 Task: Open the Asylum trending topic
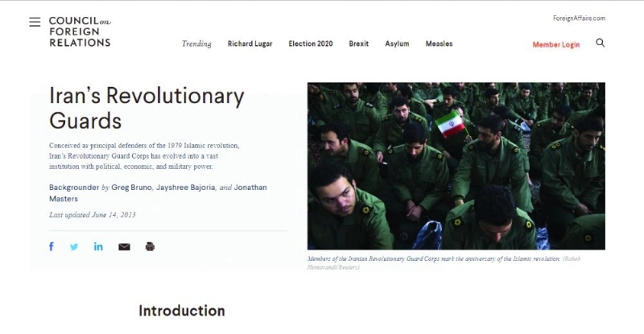tap(397, 43)
